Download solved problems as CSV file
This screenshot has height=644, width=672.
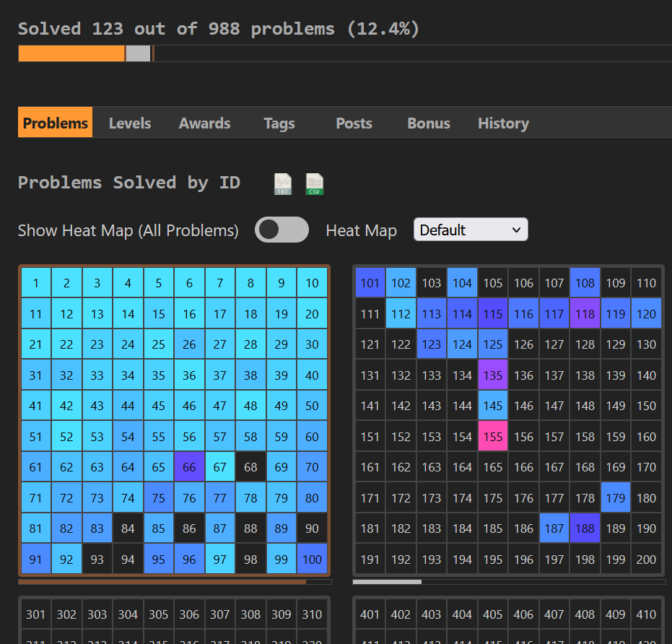[314, 184]
